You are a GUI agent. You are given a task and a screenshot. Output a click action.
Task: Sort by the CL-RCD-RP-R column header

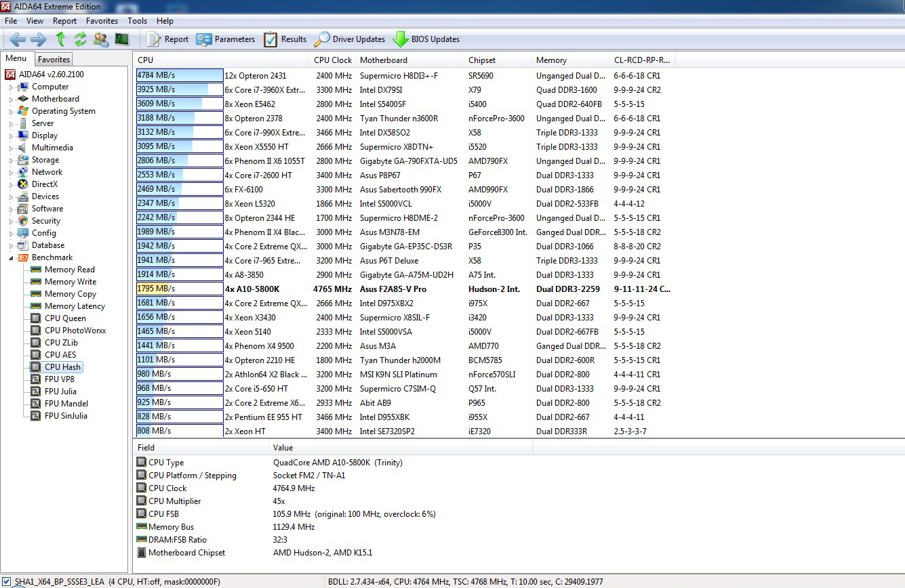641,60
